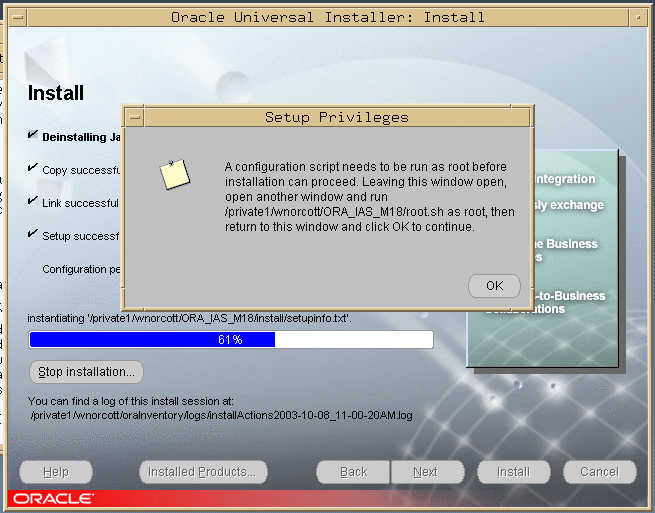Click the Deinstalling checkmark icon
Viewport: 655px width, 513px height.
click(x=33, y=134)
